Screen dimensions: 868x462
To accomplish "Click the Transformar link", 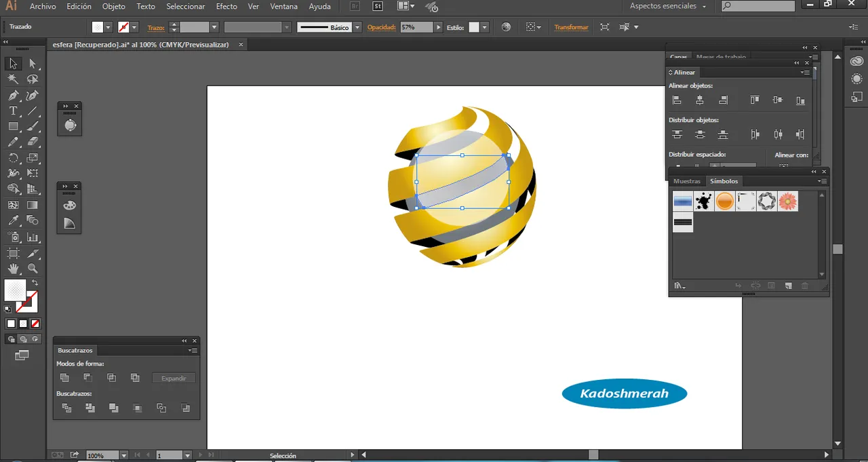I will tap(571, 27).
